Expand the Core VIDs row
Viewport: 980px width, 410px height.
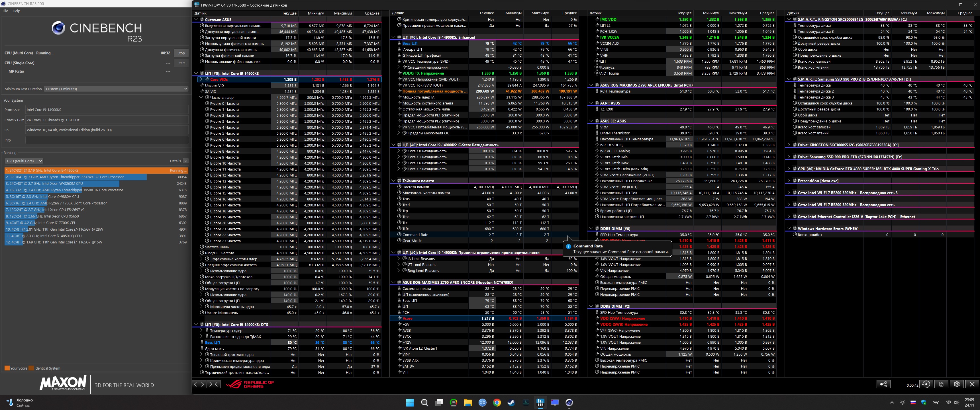tap(201, 79)
